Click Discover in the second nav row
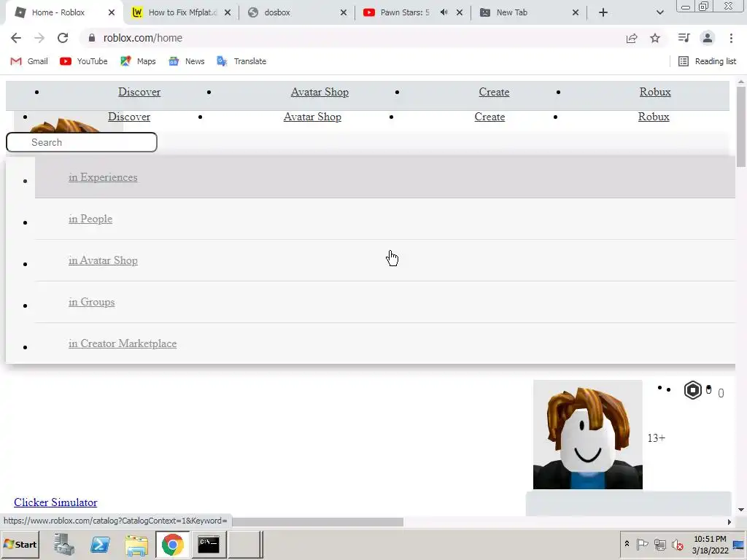The height and width of the screenshot is (560, 747). [x=129, y=117]
